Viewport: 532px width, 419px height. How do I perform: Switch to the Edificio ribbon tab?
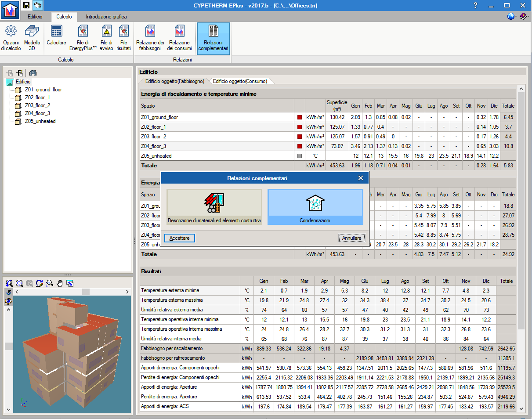pos(35,17)
